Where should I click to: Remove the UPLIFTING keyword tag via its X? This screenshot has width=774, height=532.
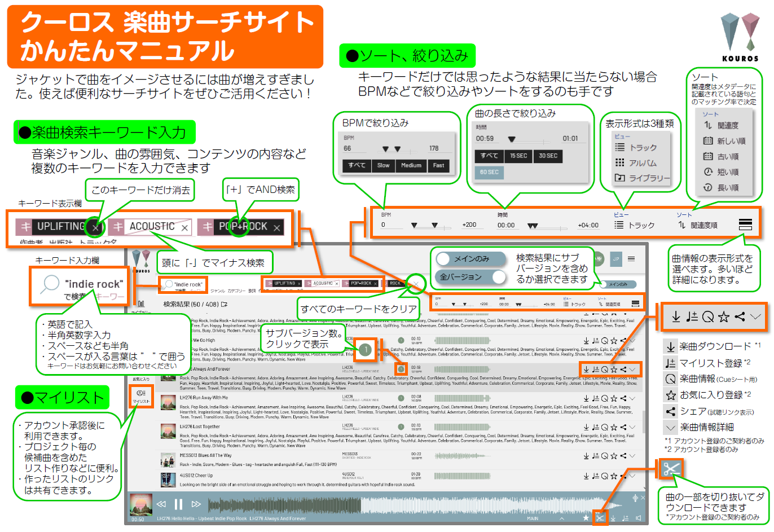click(95, 228)
